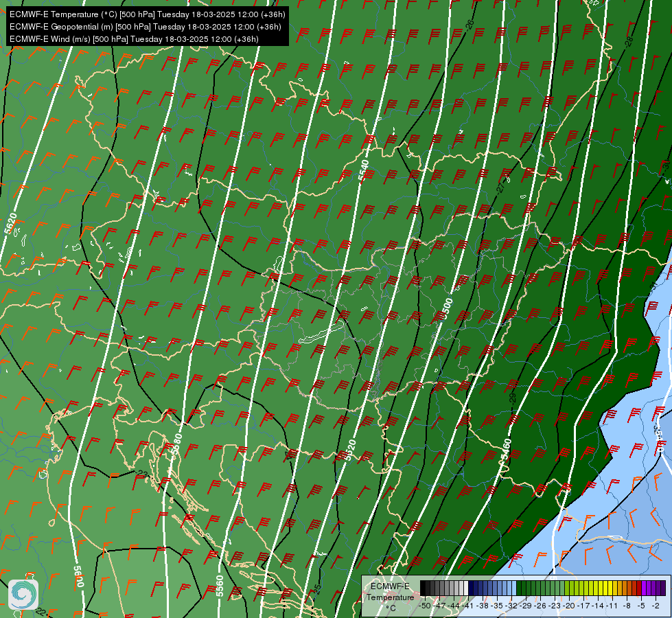Viewport: 672px width, 618px height.
Task: Pick the black segment of the temperature color bar
Action: [423, 588]
